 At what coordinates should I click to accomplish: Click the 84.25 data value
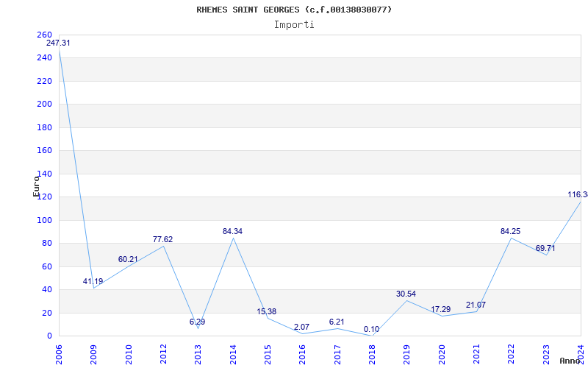pyautogui.click(x=510, y=232)
